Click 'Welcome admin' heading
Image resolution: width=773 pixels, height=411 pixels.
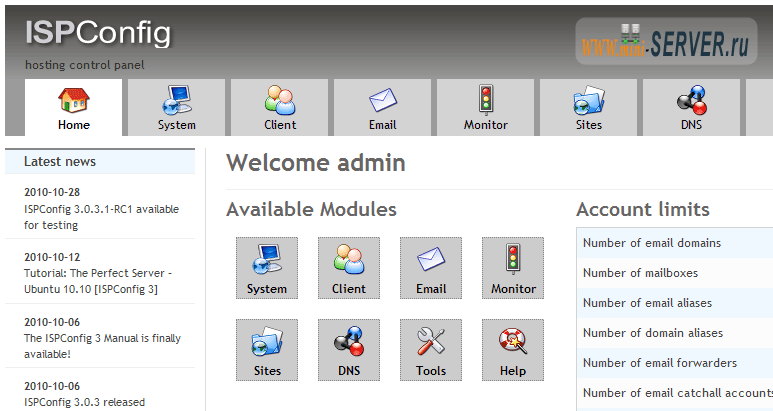point(316,163)
